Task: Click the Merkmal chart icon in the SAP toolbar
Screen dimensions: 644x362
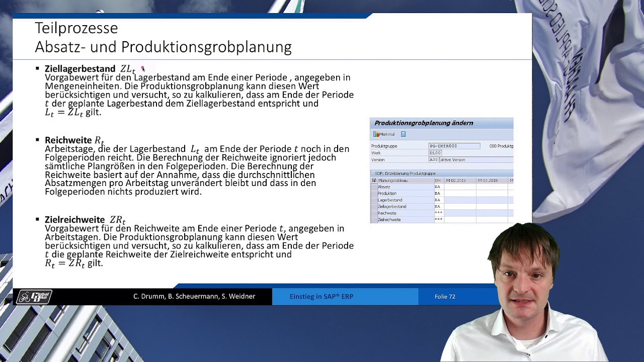Action: [x=376, y=134]
